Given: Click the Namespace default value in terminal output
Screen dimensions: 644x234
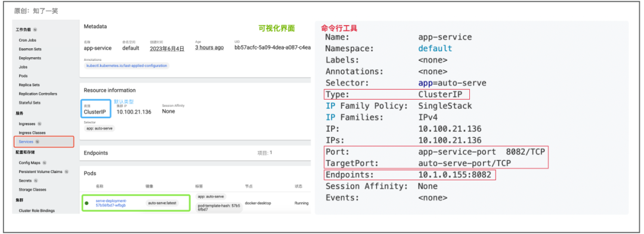Looking at the screenshot, I should pos(435,48).
